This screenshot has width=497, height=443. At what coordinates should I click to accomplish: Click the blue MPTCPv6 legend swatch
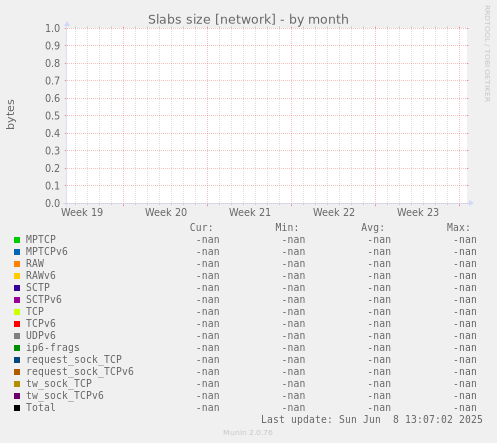17,252
